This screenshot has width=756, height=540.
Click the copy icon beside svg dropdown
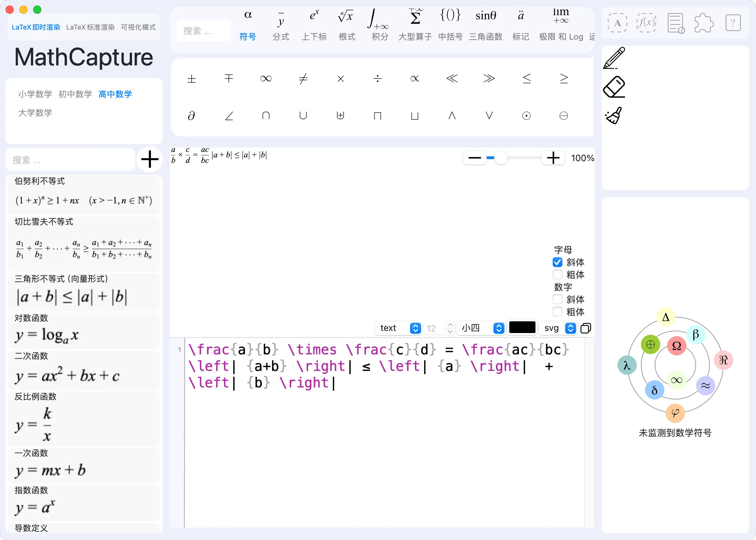click(586, 328)
